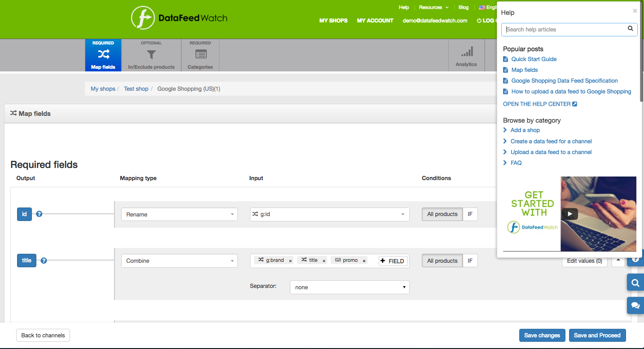Click the Categories list icon

click(201, 54)
